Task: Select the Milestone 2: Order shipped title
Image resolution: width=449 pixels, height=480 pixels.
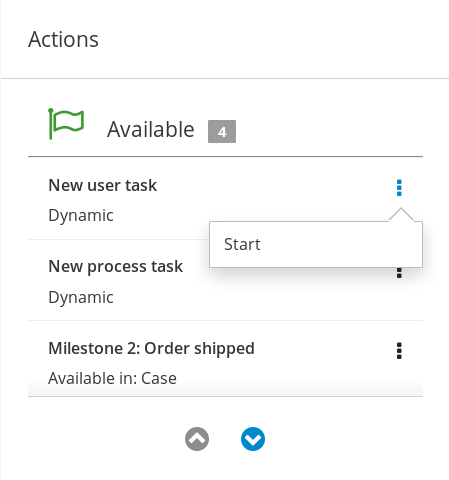Action: [x=151, y=348]
